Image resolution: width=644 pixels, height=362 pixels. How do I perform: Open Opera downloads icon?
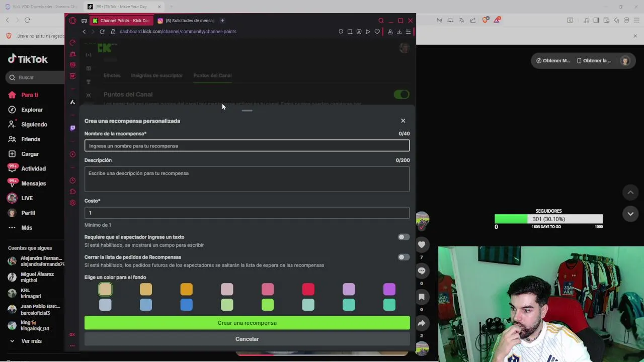click(x=399, y=32)
